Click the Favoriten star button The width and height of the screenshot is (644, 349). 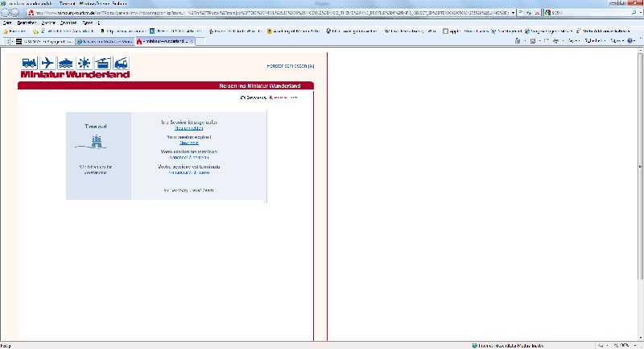pos(14,31)
